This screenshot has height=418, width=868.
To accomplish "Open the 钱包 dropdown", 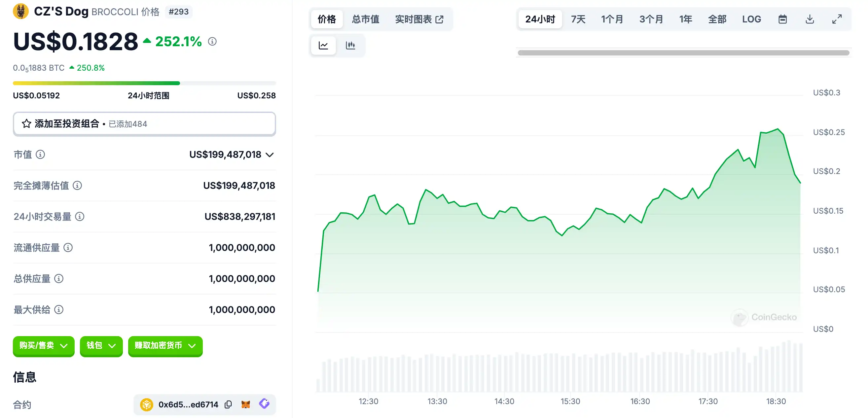I will tap(101, 346).
